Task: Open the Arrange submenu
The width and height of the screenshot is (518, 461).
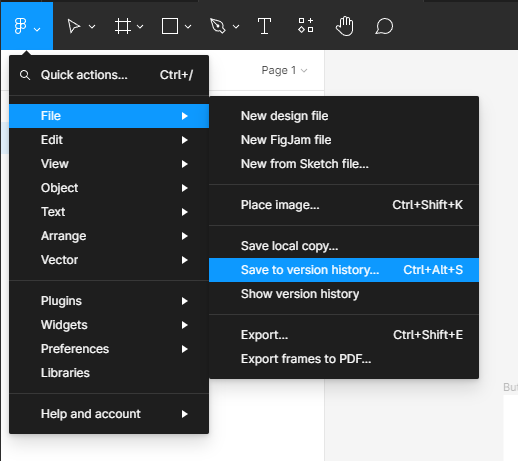Action: click(x=109, y=236)
